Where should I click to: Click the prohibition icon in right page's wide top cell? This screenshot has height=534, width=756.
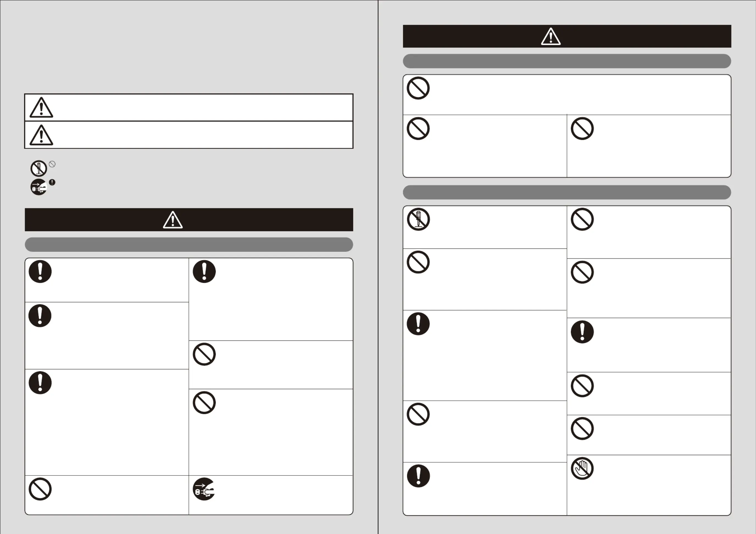tap(418, 88)
